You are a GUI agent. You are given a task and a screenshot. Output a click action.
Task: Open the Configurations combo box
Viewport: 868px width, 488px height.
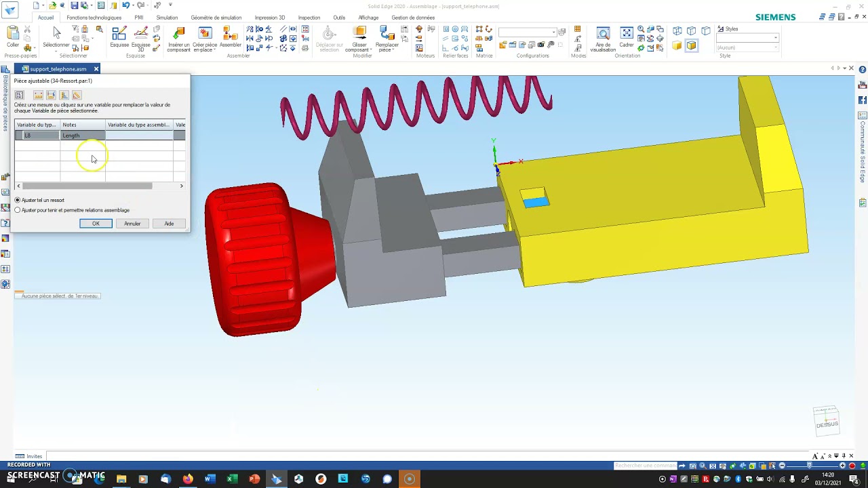coord(528,32)
